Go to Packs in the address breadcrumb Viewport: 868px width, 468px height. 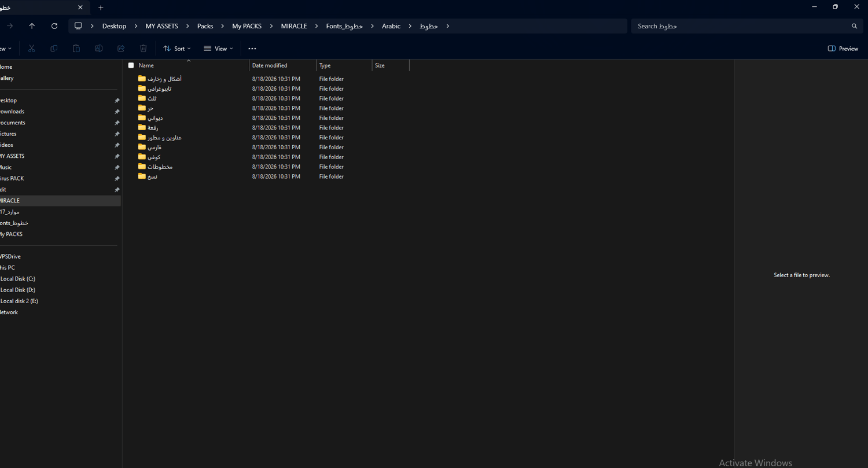pos(205,26)
